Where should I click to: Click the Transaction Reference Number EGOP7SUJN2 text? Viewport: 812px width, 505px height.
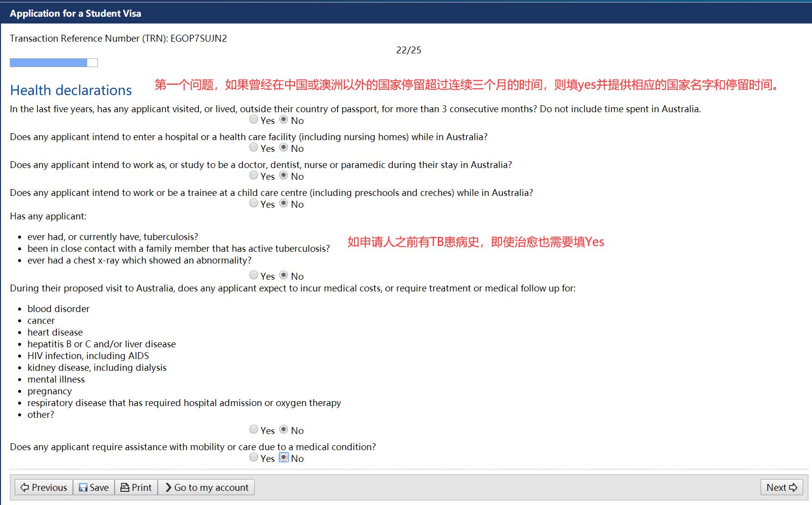119,38
